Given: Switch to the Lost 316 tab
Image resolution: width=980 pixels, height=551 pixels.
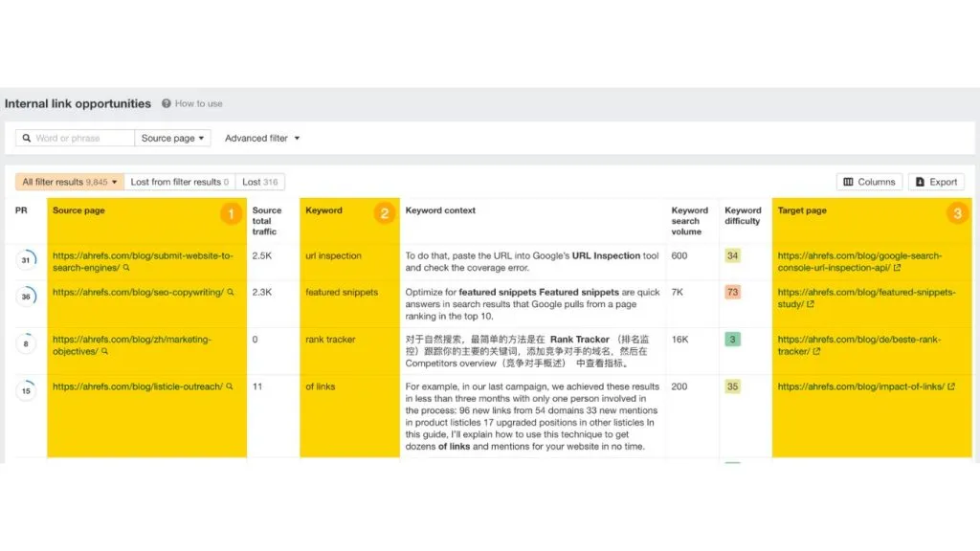Looking at the screenshot, I should [260, 182].
